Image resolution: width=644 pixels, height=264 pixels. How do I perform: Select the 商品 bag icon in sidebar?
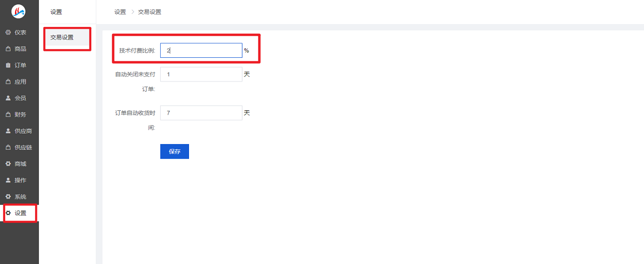[8, 49]
